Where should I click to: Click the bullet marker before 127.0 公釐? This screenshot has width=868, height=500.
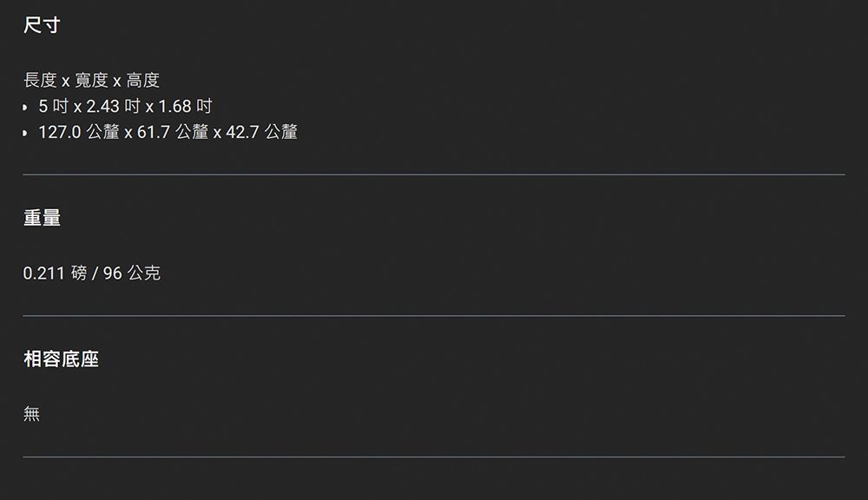[x=25, y=134]
